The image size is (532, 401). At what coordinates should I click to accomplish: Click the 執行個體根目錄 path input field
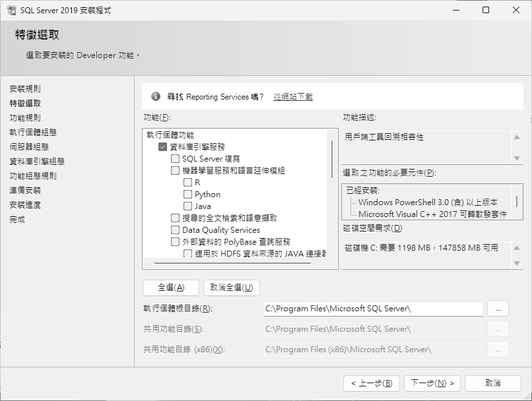tap(373, 309)
